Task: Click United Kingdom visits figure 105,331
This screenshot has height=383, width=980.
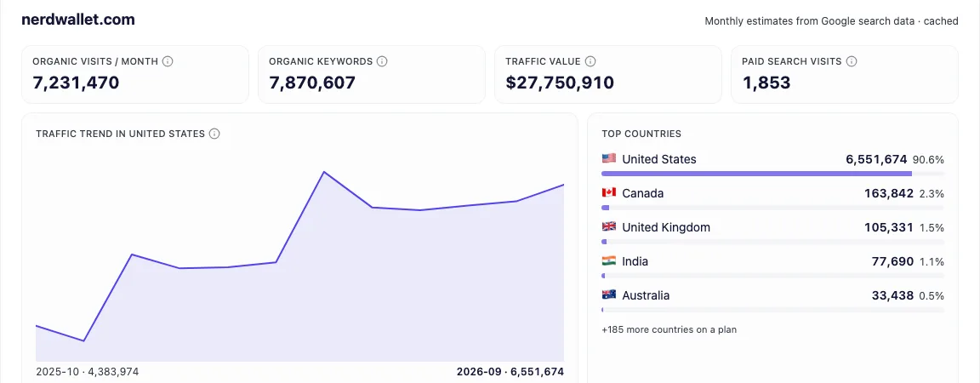Action: [x=889, y=227]
